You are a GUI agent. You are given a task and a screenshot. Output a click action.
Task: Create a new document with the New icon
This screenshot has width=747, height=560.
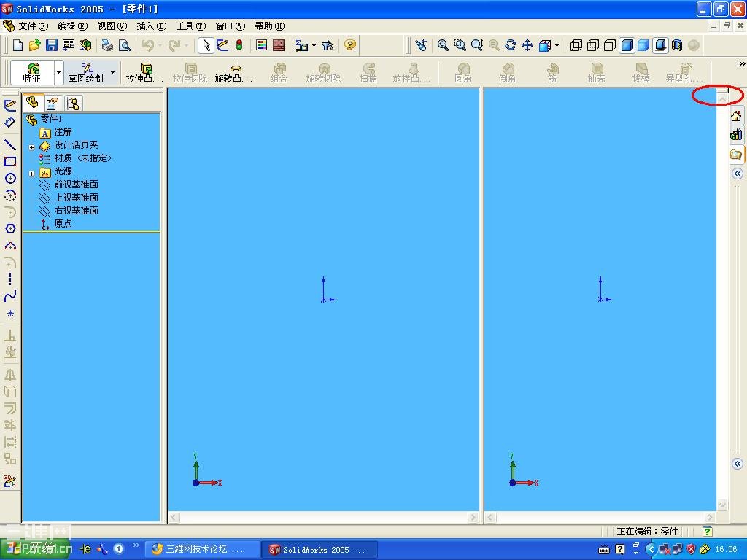pos(18,45)
